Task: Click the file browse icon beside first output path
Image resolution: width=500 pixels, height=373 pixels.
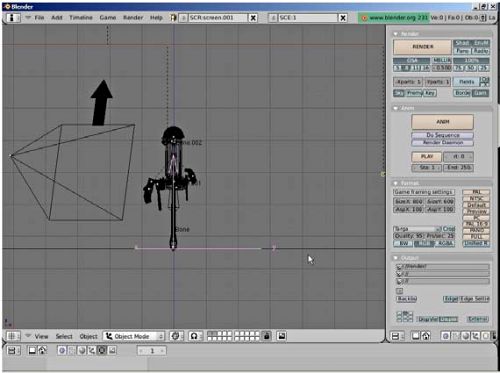Action: 399,267
